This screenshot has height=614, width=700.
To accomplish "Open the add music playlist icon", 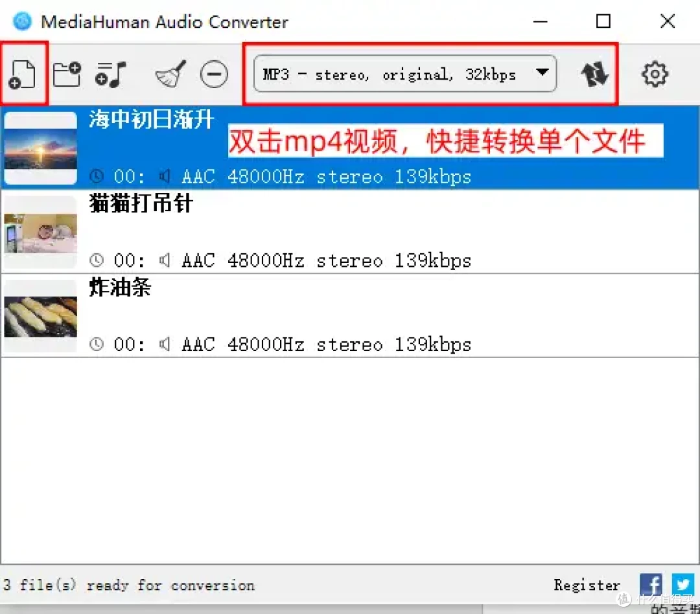I will coord(110,74).
